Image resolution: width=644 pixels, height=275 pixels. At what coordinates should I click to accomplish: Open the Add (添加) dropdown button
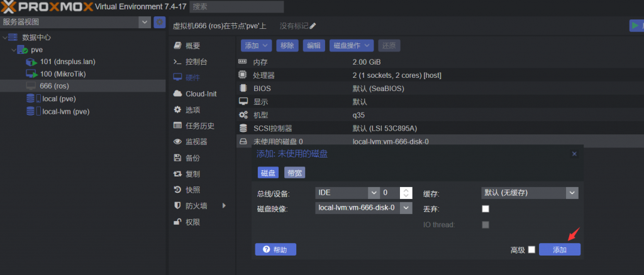256,45
